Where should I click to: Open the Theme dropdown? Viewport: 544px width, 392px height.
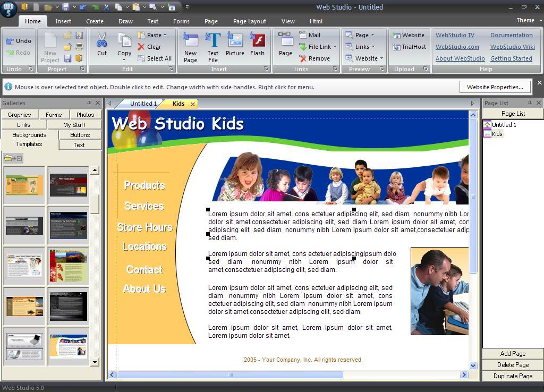tap(528, 20)
